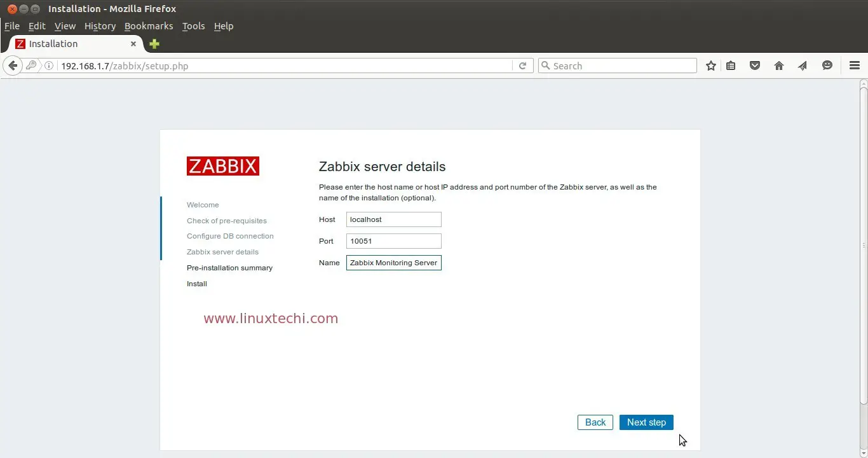Screen dimensions: 868x458
Task: Click Configure DB connection step
Action: (x=230, y=236)
